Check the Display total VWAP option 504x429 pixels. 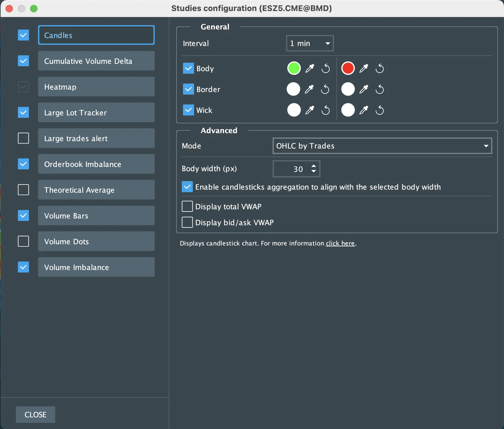click(x=187, y=207)
